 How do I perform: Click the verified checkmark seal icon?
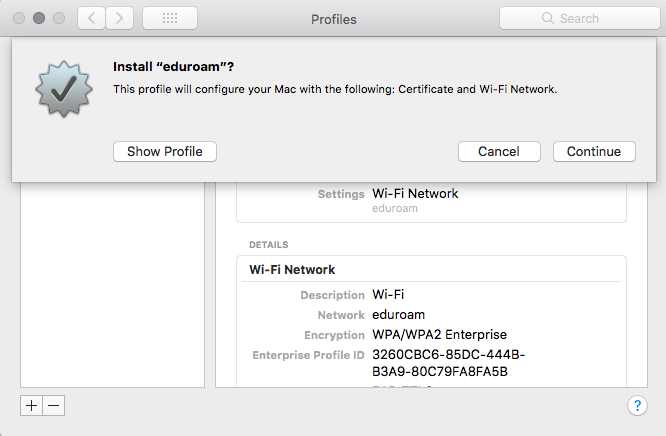[x=64, y=89]
